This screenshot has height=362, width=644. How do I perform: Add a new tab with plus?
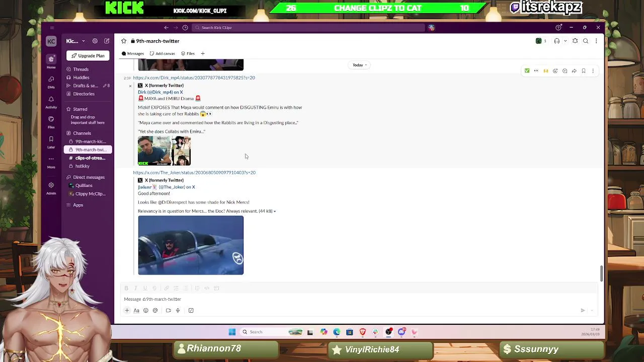[x=203, y=54]
